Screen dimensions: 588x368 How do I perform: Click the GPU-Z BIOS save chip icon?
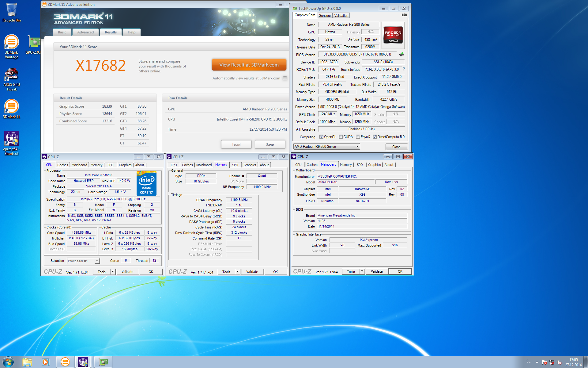(401, 54)
